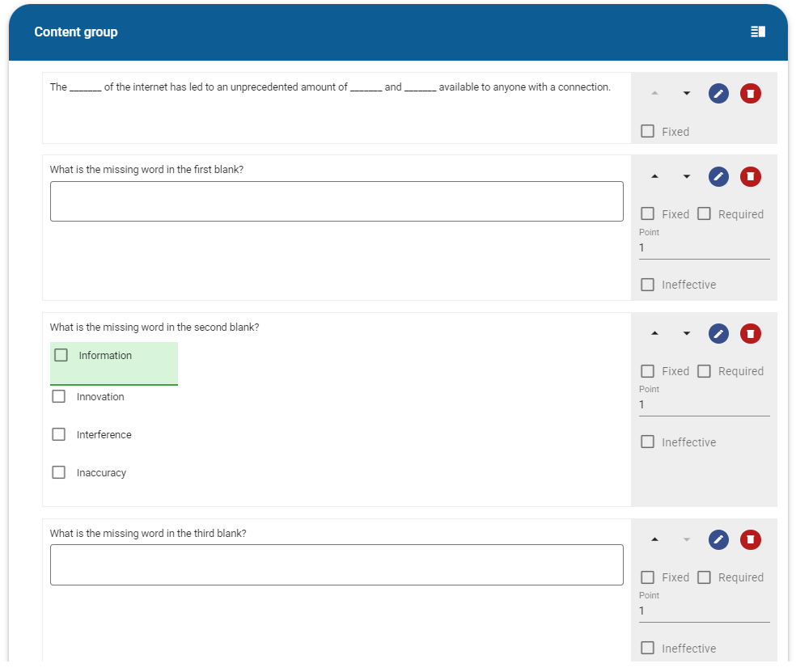Mark the second blank question as Ineffective
This screenshot has width=796, height=672.
click(x=647, y=442)
